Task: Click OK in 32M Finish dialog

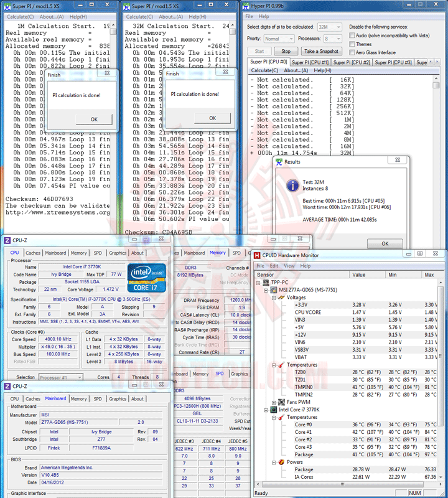Action: coord(212,118)
